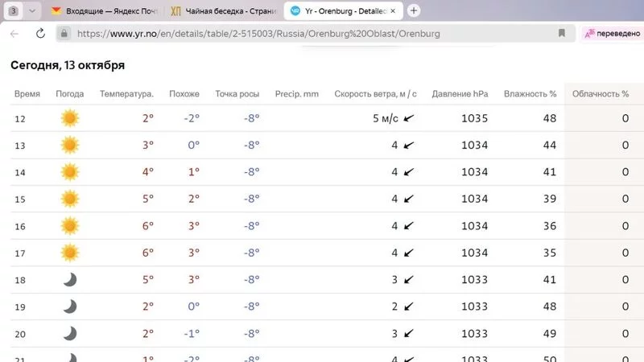The image size is (644, 362).
Task: Click the Температура column header
Action: pos(126,94)
